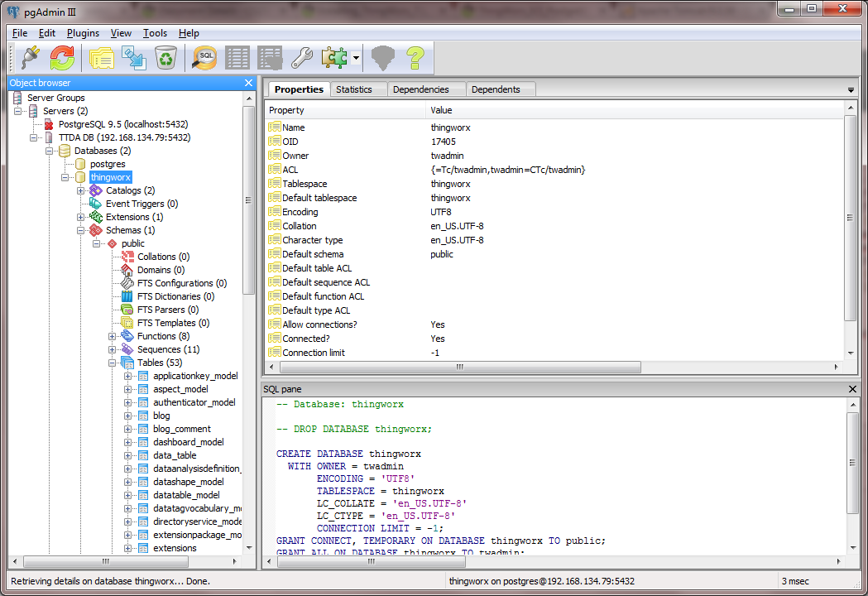This screenshot has width=868, height=596.
Task: Collapse the Servers (2) tree node
Action: pyautogui.click(x=17, y=111)
